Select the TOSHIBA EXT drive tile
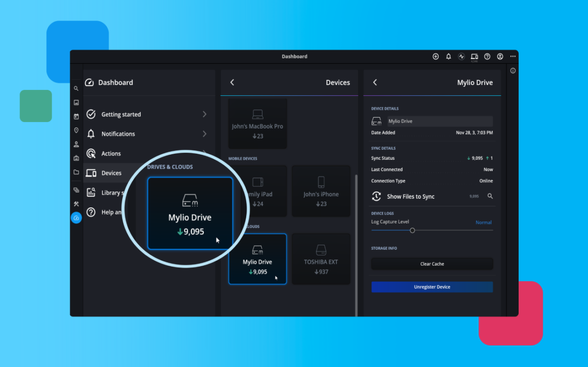 (321, 259)
